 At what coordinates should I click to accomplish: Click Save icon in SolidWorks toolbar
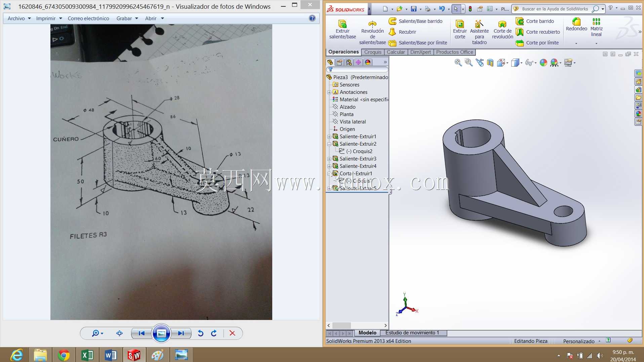point(414,9)
